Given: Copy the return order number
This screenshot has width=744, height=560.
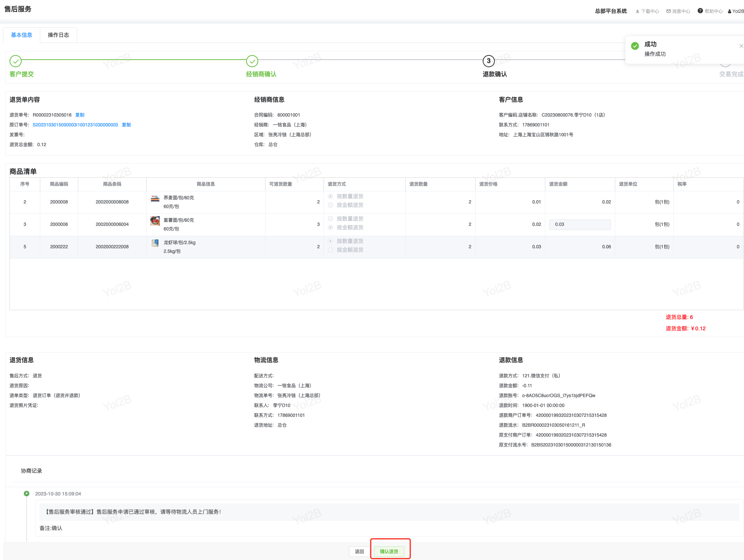Looking at the screenshot, I should tap(80, 115).
